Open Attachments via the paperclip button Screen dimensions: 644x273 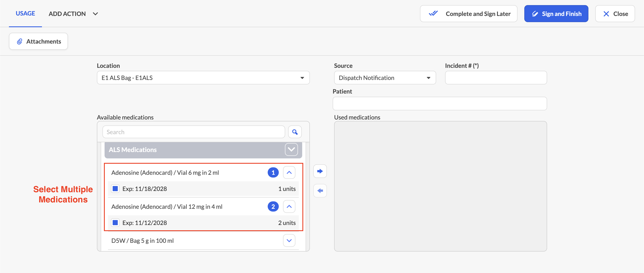click(39, 41)
